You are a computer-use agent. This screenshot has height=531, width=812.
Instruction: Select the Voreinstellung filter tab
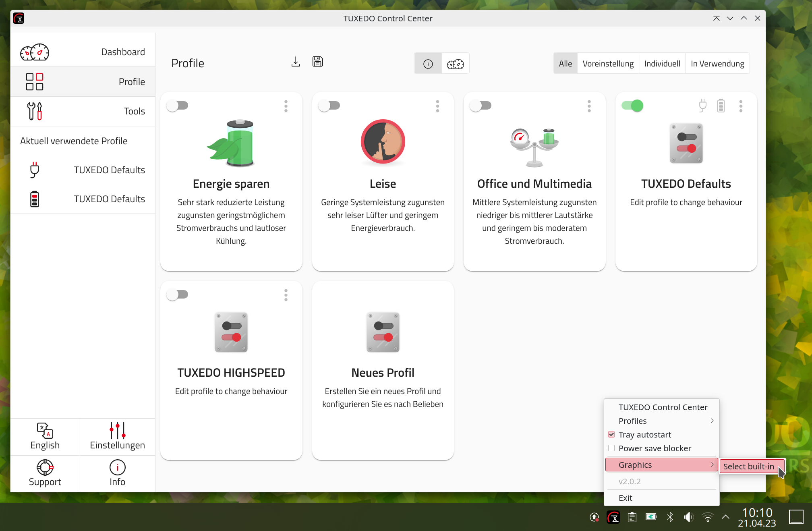608,64
